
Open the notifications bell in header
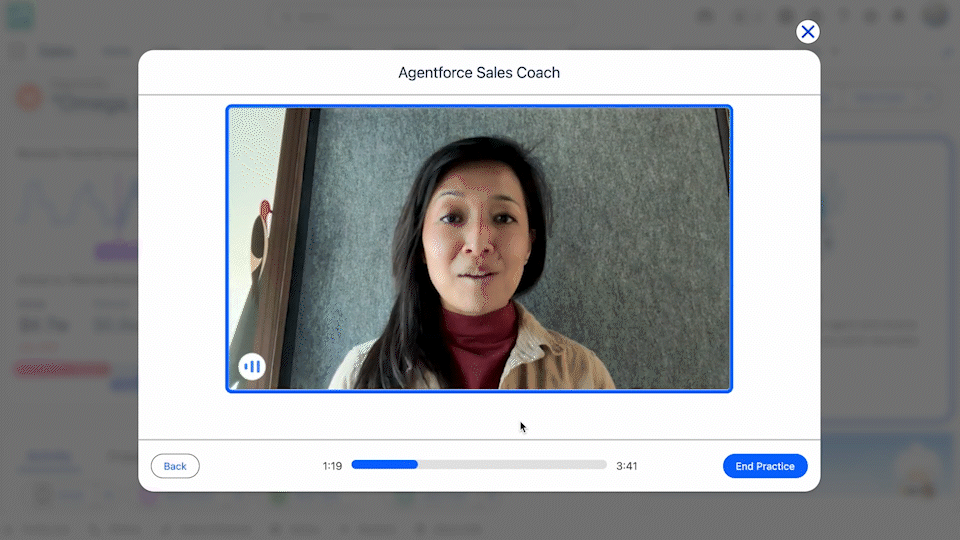point(898,17)
